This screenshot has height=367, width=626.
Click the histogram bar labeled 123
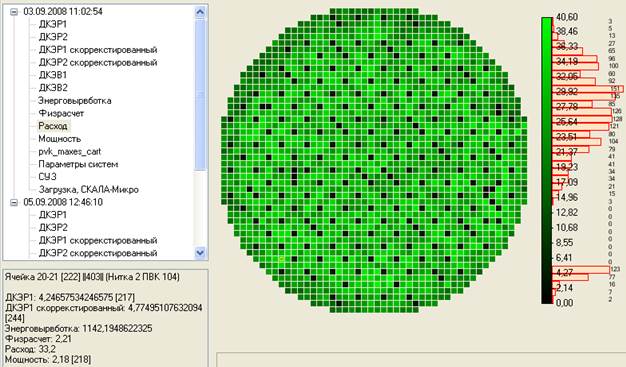[581, 270]
